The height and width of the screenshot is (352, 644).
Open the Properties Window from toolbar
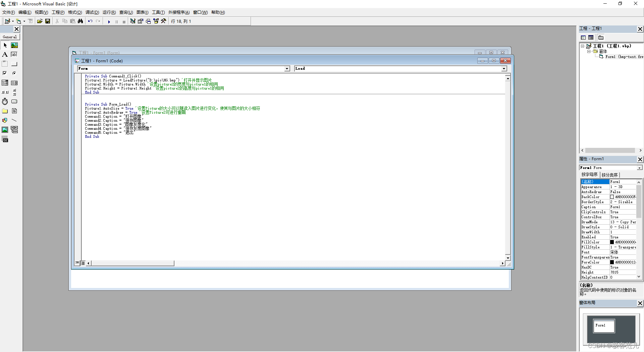pyautogui.click(x=141, y=21)
